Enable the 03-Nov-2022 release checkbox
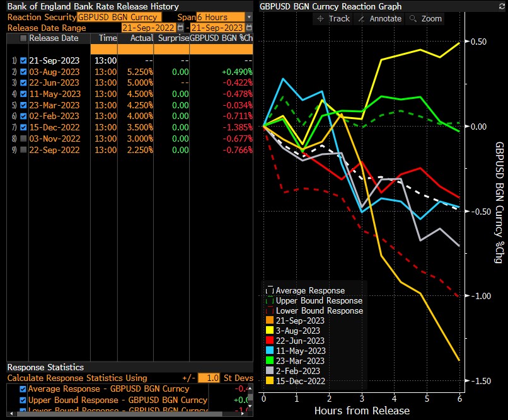Image resolution: width=508 pixels, height=420 pixels. coord(24,139)
